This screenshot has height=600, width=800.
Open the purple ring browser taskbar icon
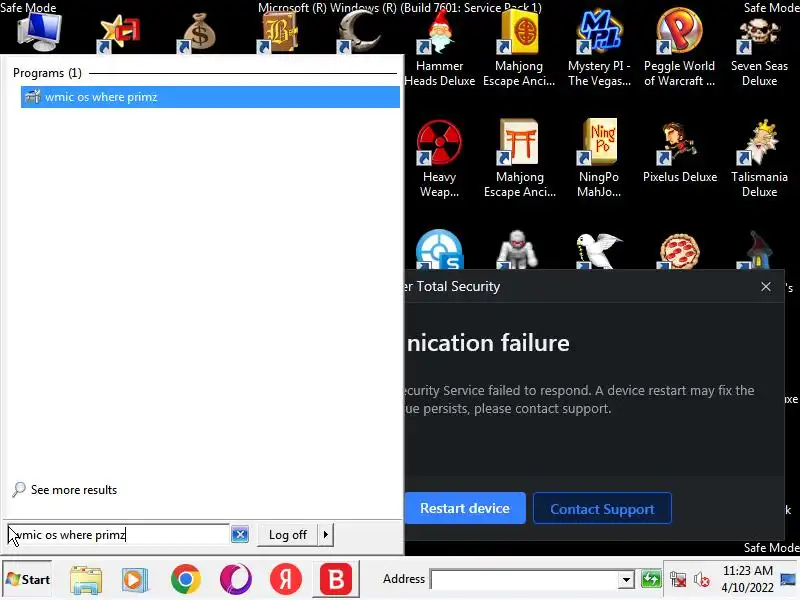tap(236, 580)
